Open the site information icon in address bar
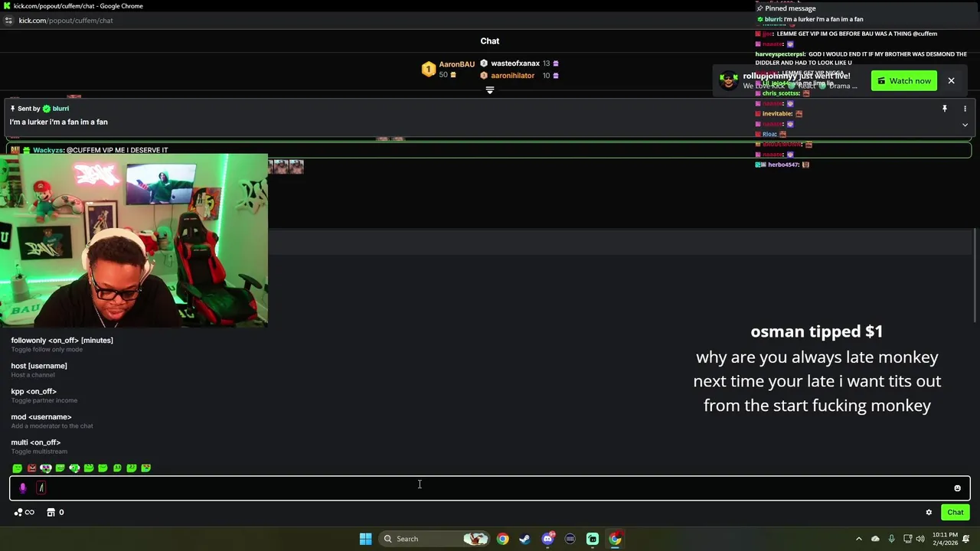 pyautogui.click(x=8, y=21)
